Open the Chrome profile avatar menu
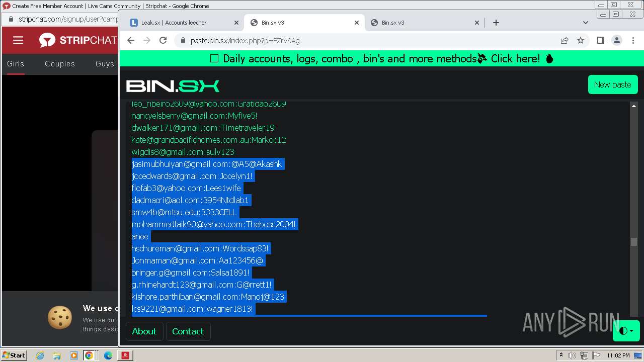 tap(617, 40)
